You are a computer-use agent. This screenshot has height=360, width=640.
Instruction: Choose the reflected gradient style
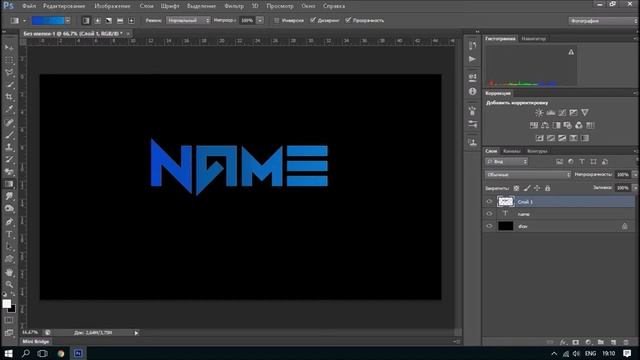pyautogui.click(x=120, y=20)
